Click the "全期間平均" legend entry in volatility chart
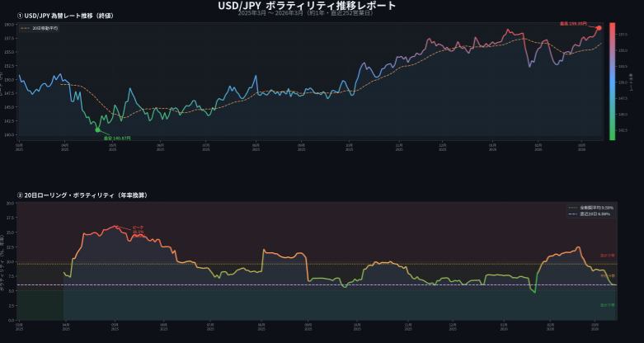This screenshot has width=644, height=343. (x=591, y=208)
